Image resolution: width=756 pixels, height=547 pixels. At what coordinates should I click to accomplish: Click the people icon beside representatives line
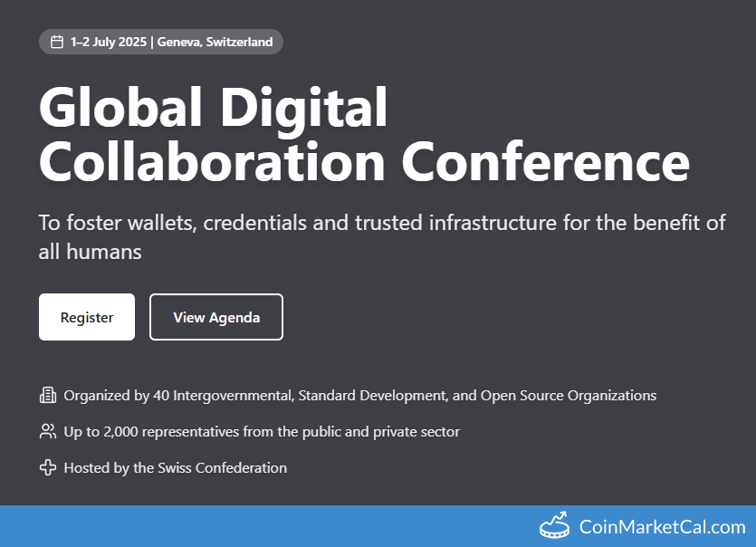tap(48, 431)
